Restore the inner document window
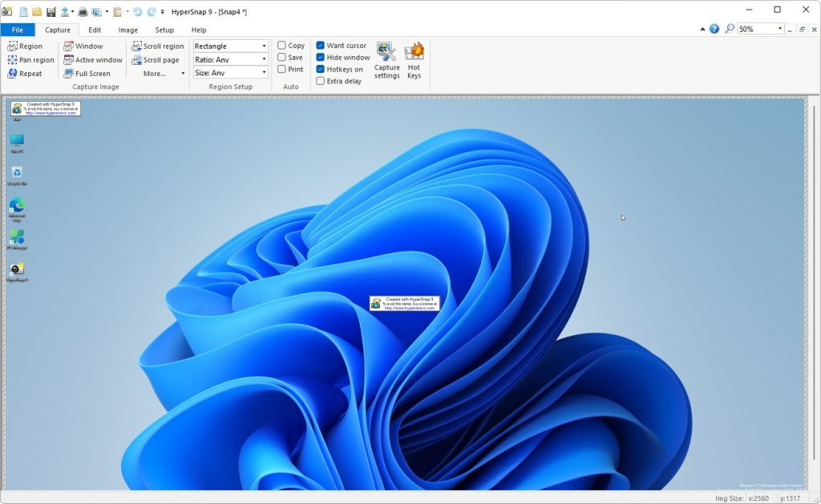Viewport: 821px width, 504px height. click(x=802, y=30)
